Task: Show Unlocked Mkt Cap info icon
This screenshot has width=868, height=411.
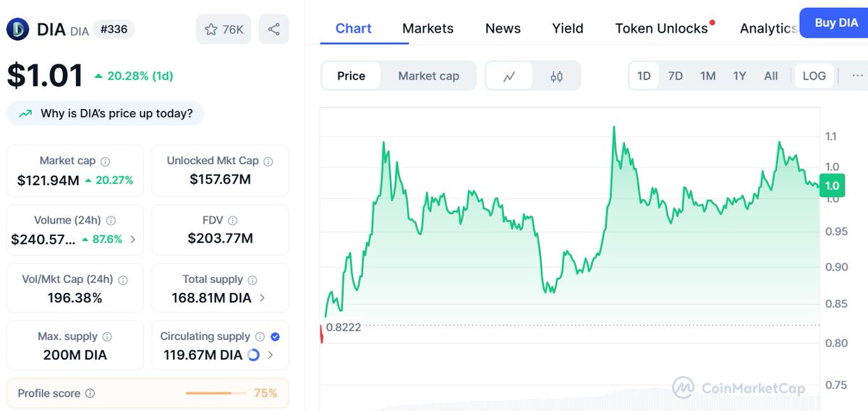Action: (268, 161)
